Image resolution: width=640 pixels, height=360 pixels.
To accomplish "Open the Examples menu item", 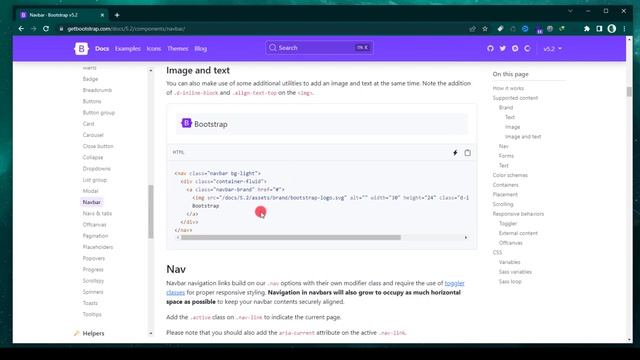I will [x=128, y=49].
